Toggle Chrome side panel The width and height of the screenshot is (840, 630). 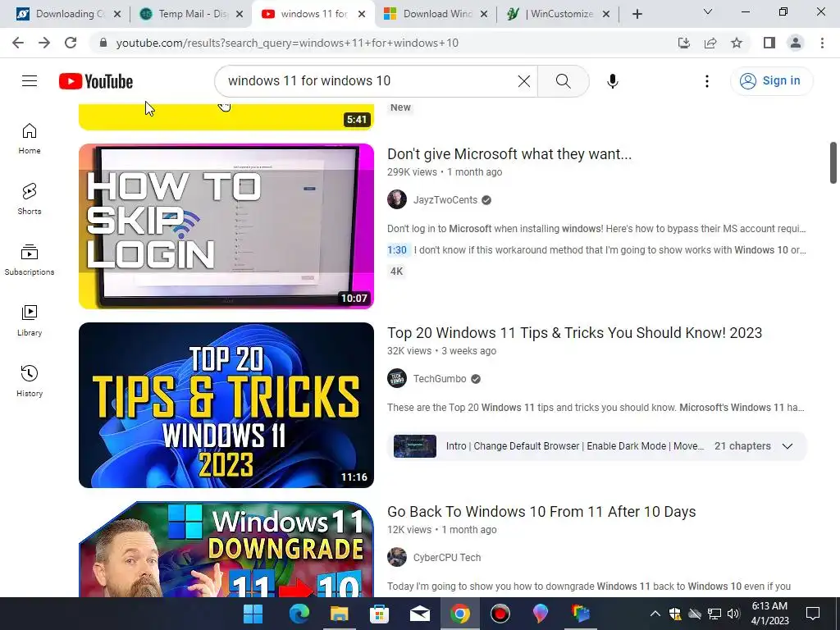point(769,43)
